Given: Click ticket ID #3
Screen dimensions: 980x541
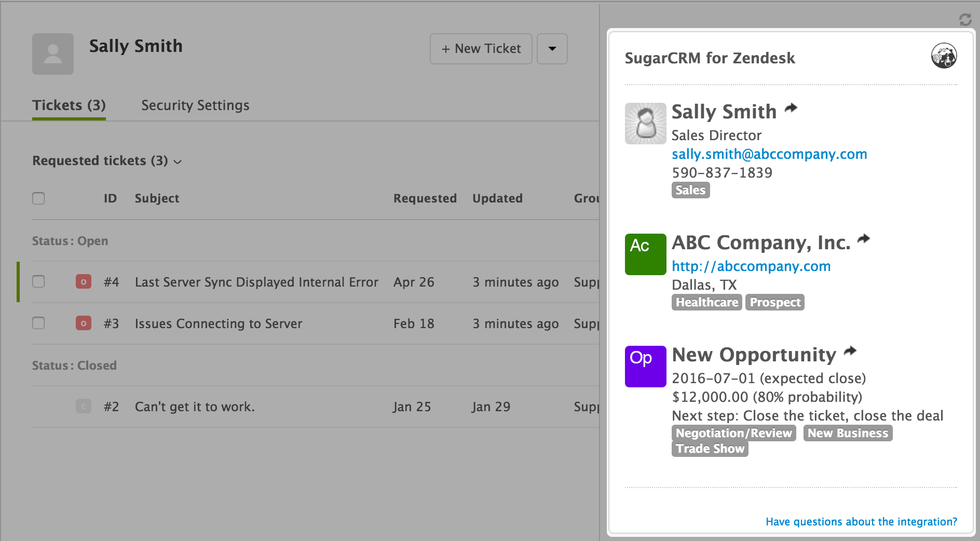Looking at the screenshot, I should tap(111, 323).
